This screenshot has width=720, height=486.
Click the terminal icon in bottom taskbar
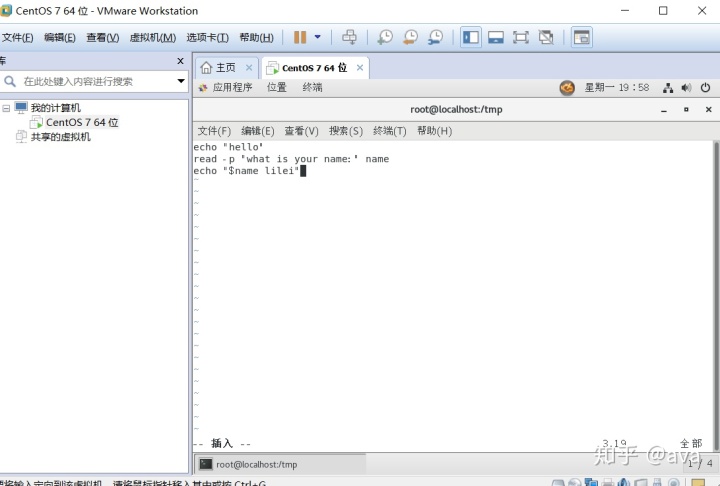(x=206, y=464)
